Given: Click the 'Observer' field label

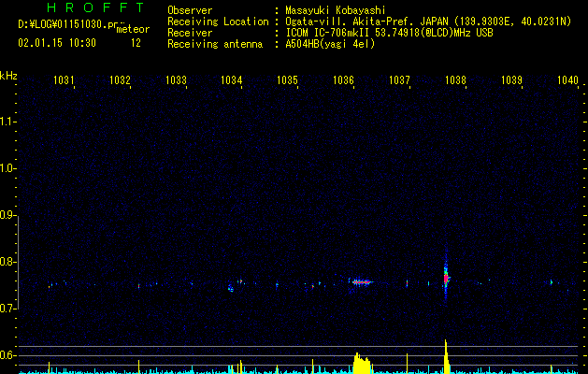Looking at the screenshot, I should [190, 10].
